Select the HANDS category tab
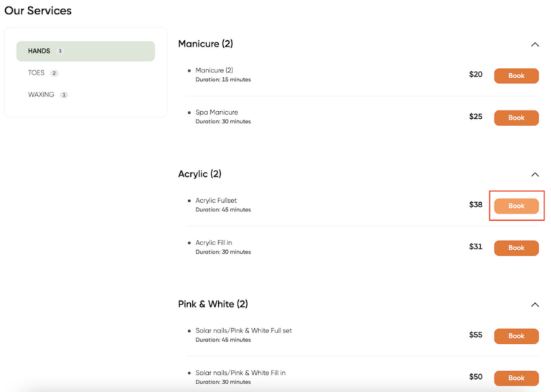Viewport: 551px width, 392px height. click(x=85, y=51)
